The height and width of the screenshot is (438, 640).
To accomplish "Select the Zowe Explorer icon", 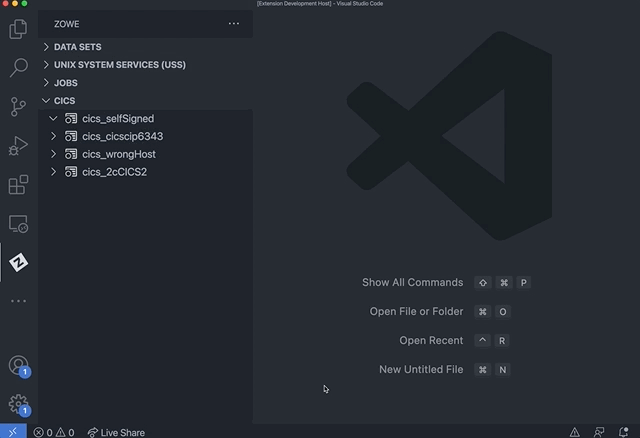I will click(x=18, y=262).
